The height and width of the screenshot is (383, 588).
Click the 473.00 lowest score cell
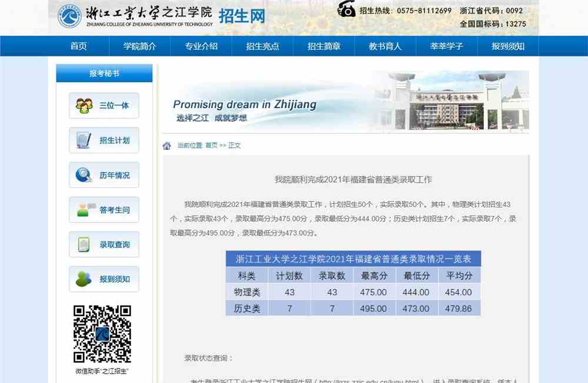click(416, 309)
